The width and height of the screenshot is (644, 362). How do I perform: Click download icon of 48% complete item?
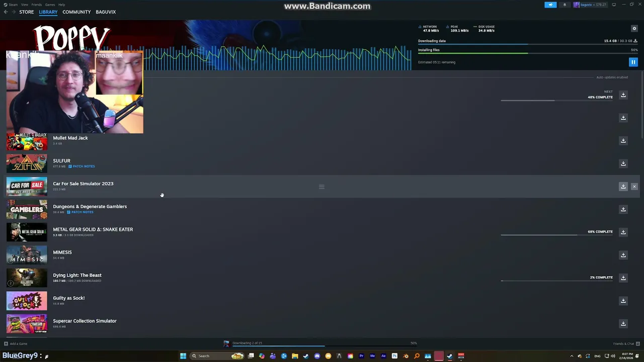(x=623, y=95)
